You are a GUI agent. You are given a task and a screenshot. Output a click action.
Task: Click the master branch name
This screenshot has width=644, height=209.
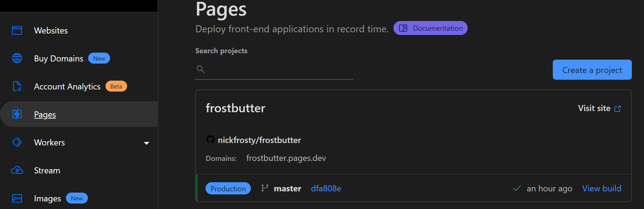287,189
